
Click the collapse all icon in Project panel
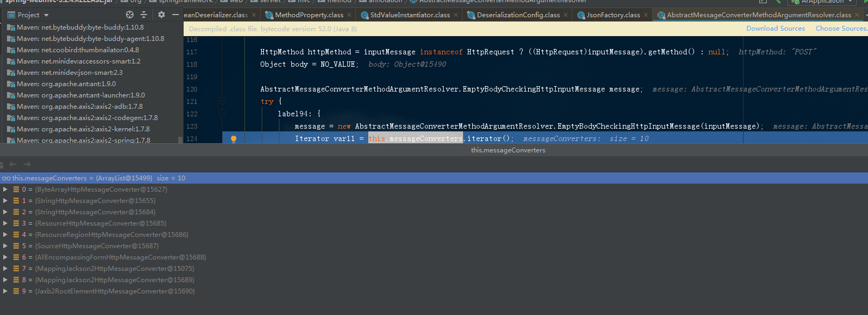[144, 15]
